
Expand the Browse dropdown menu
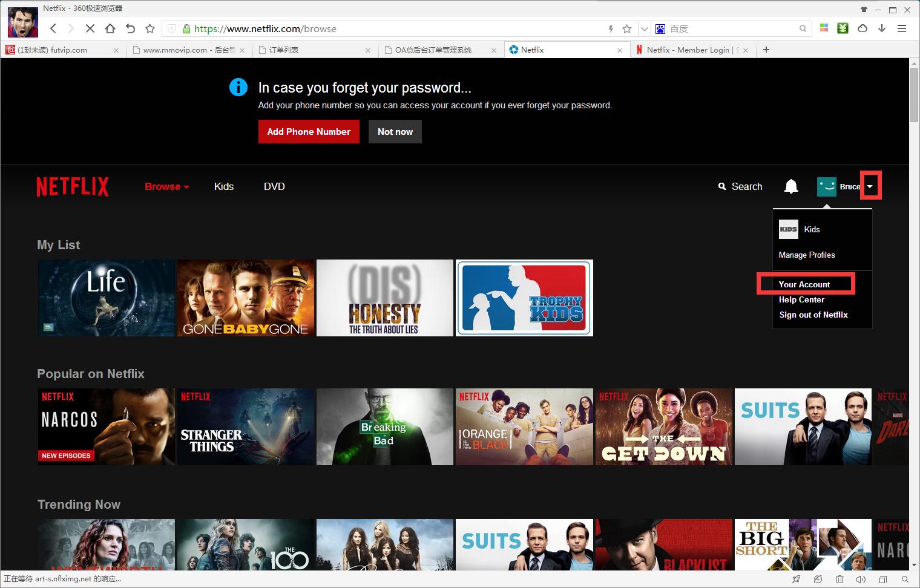(x=167, y=186)
